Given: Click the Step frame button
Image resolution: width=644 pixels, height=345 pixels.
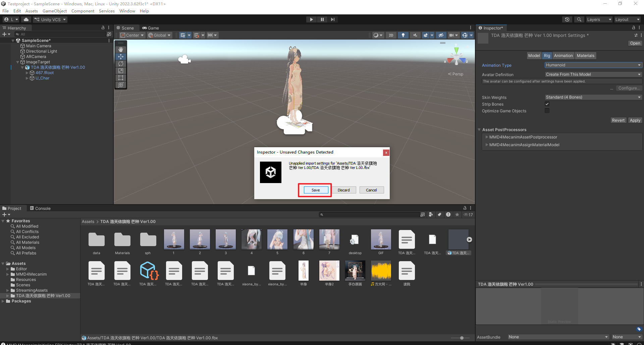Looking at the screenshot, I should [x=332, y=19].
